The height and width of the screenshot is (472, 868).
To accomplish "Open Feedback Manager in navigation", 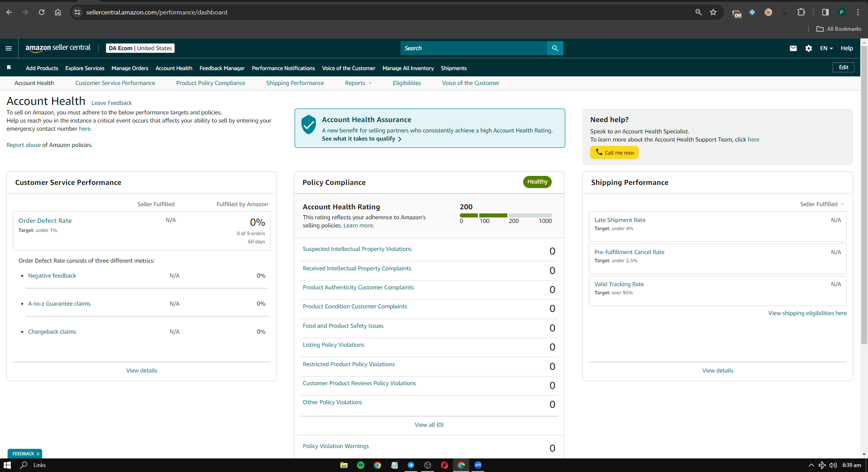I will tap(222, 68).
